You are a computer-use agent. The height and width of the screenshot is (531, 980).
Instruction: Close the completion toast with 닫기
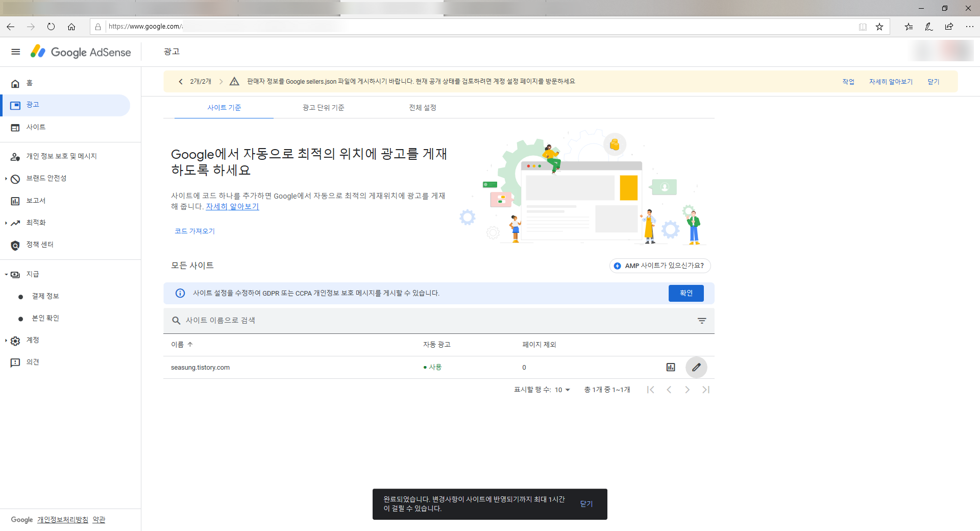tap(586, 504)
